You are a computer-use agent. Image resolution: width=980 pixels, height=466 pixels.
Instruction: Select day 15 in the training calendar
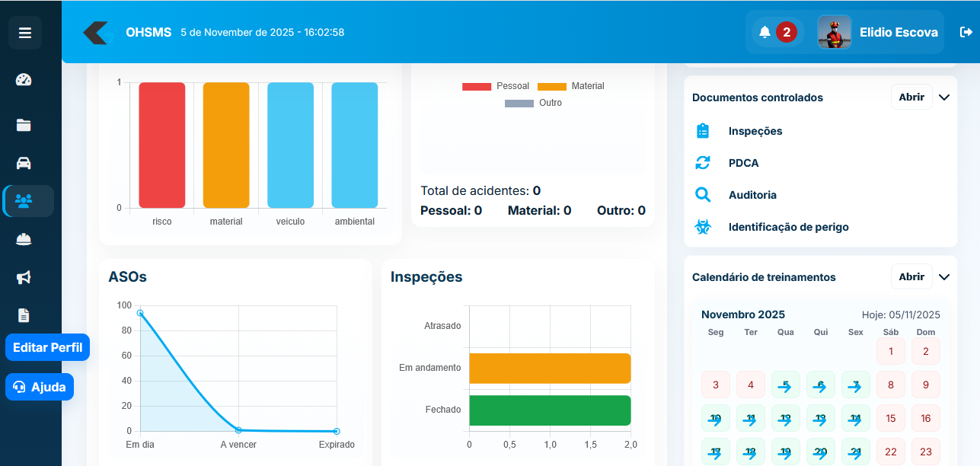(890, 418)
